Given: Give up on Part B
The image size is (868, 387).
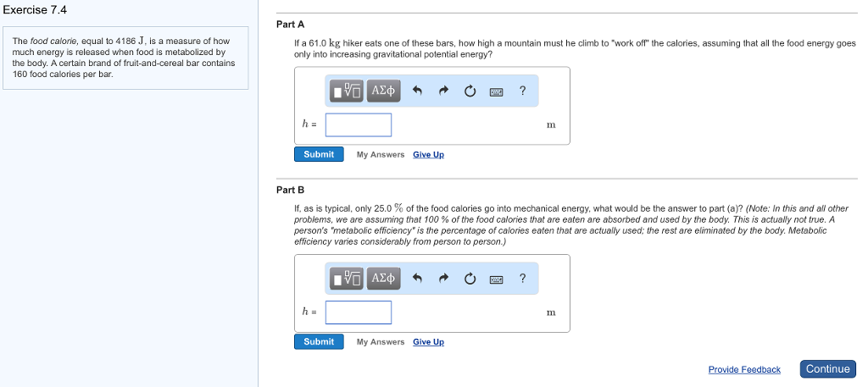Looking at the screenshot, I should [x=428, y=342].
